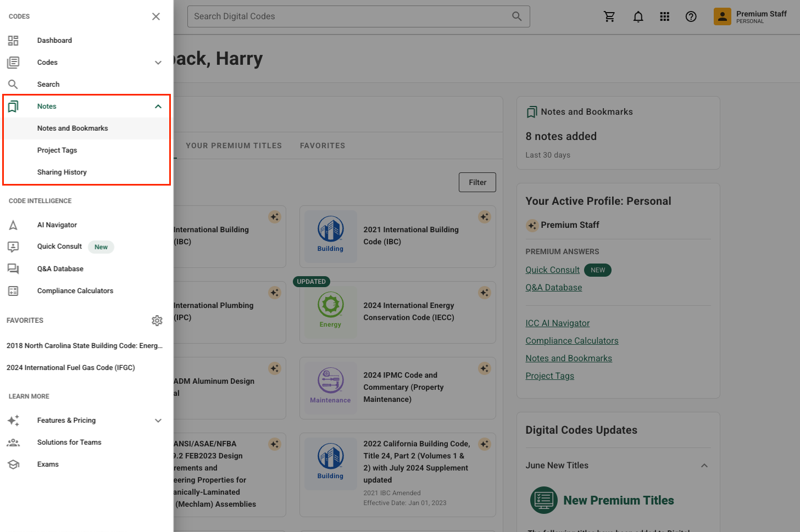Click the Features & Pricing sparkle icon

point(13,421)
